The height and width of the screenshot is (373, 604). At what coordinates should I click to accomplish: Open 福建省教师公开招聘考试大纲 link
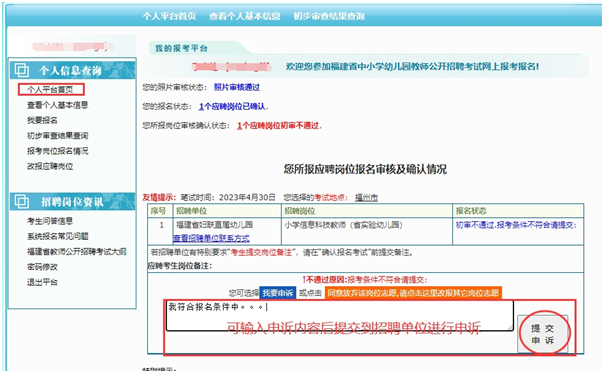[76, 252]
